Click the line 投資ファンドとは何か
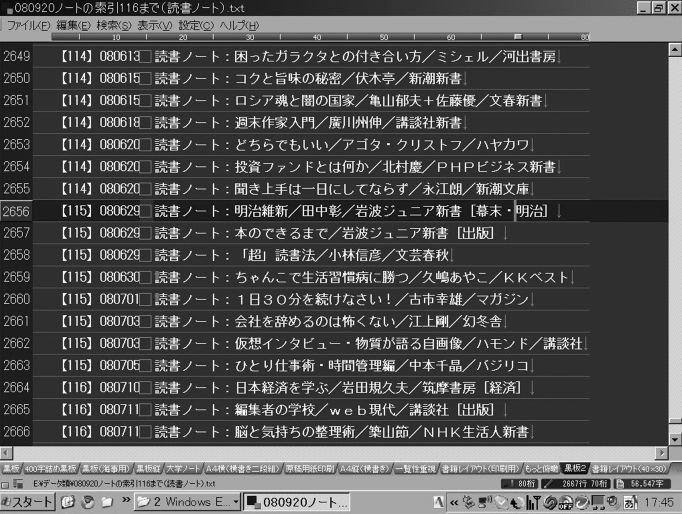Viewport: 682px width, 514px height. [x=311, y=167]
